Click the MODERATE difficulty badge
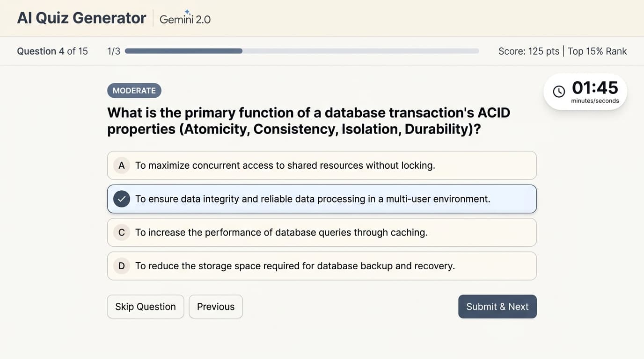The width and height of the screenshot is (644, 359). 134,91
